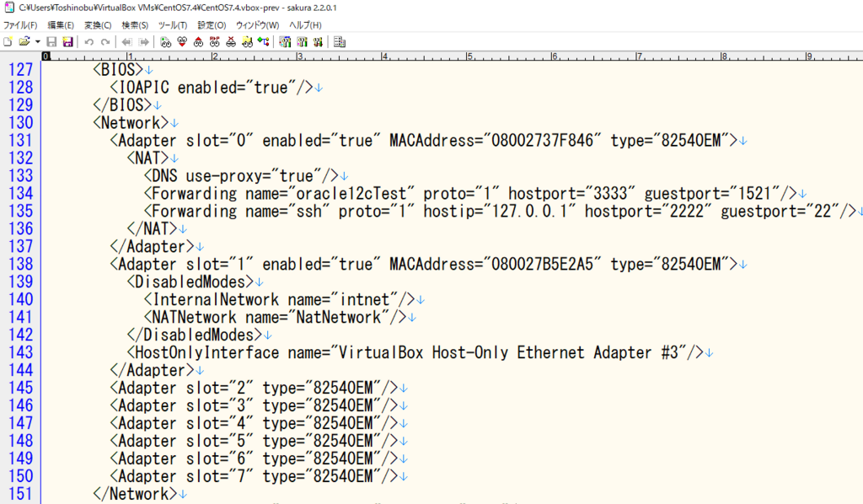Image resolution: width=863 pixels, height=504 pixels.
Task: Clear search highlight with red X binoculars
Action: tap(231, 42)
